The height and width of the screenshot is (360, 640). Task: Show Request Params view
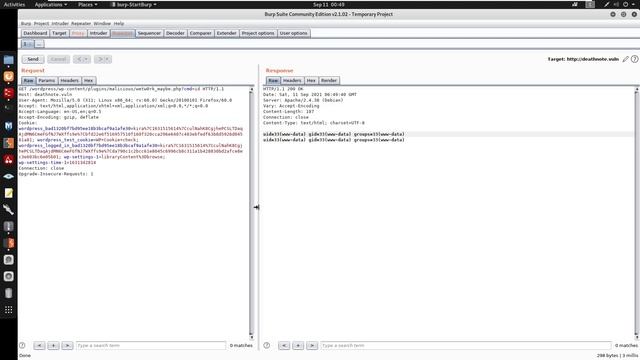[47, 80]
